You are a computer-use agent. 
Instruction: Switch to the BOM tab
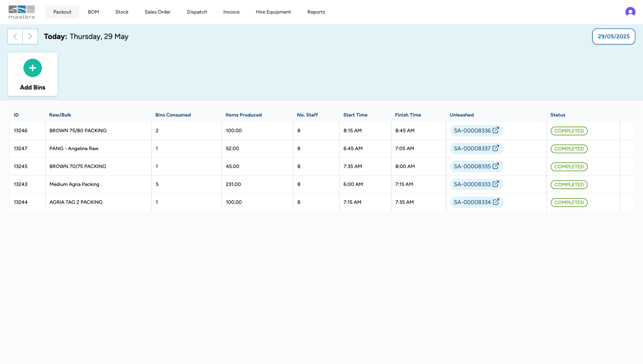click(93, 12)
